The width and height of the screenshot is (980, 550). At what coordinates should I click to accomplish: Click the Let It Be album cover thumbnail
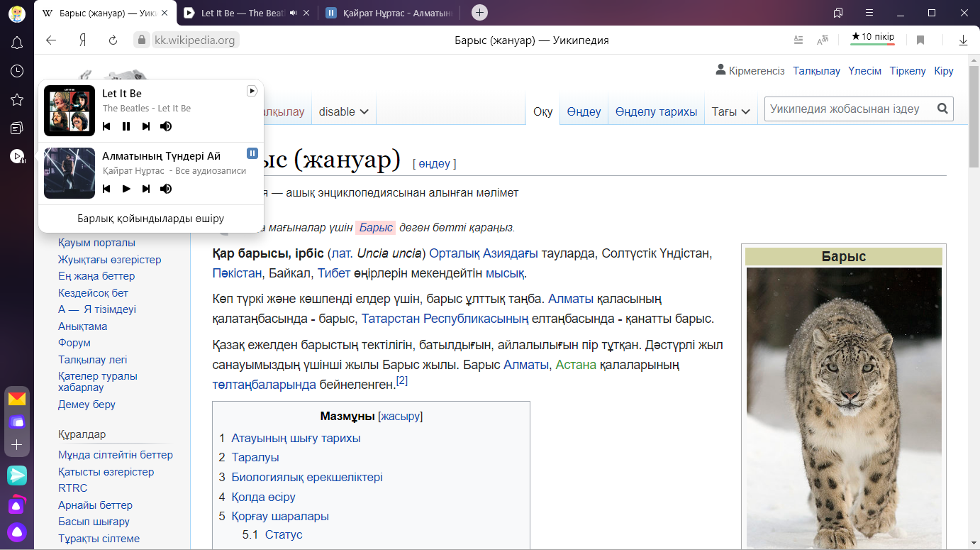tap(69, 111)
